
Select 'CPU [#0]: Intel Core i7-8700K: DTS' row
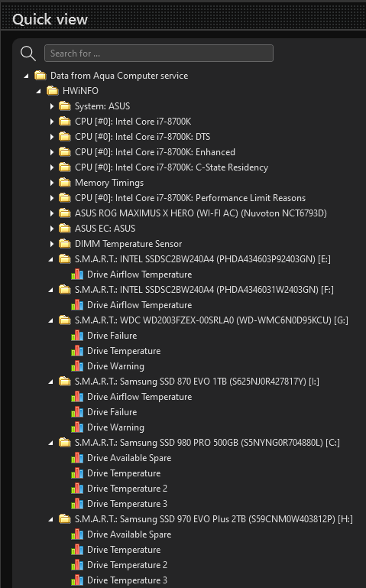[142, 137]
